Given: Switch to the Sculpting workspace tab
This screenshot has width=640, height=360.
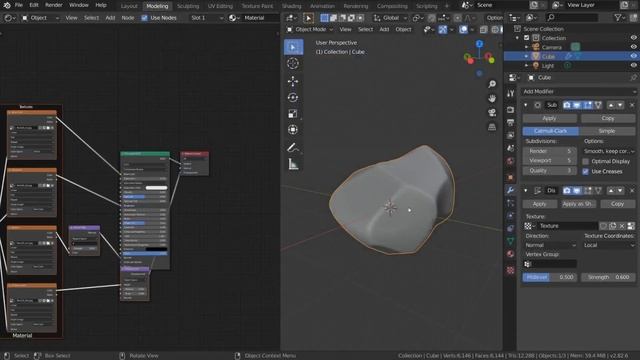Looking at the screenshot, I should click(188, 6).
